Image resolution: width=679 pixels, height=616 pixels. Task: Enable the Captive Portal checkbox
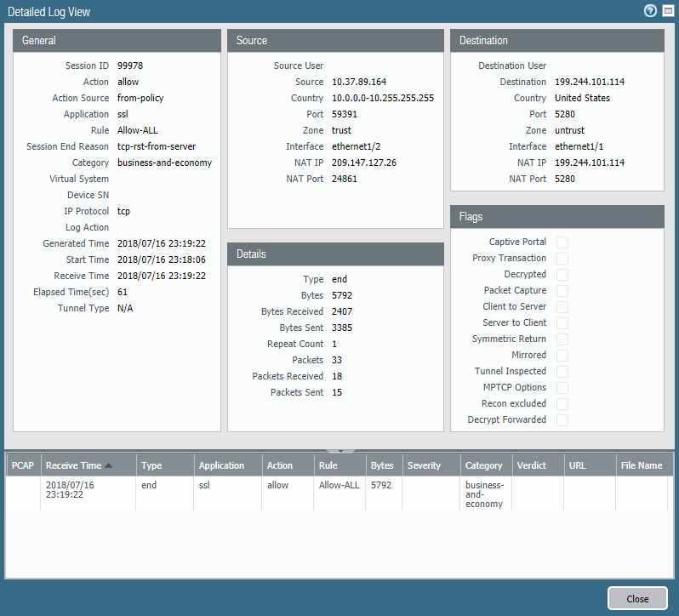pos(562,242)
